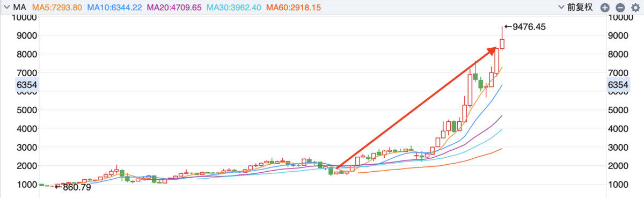Screen dimensions: 644x198
Task: Select the MA indicator label
Action: coord(19,8)
